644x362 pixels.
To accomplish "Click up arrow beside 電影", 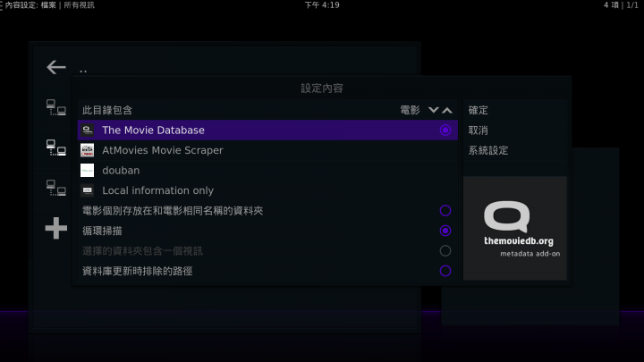I will click(447, 110).
